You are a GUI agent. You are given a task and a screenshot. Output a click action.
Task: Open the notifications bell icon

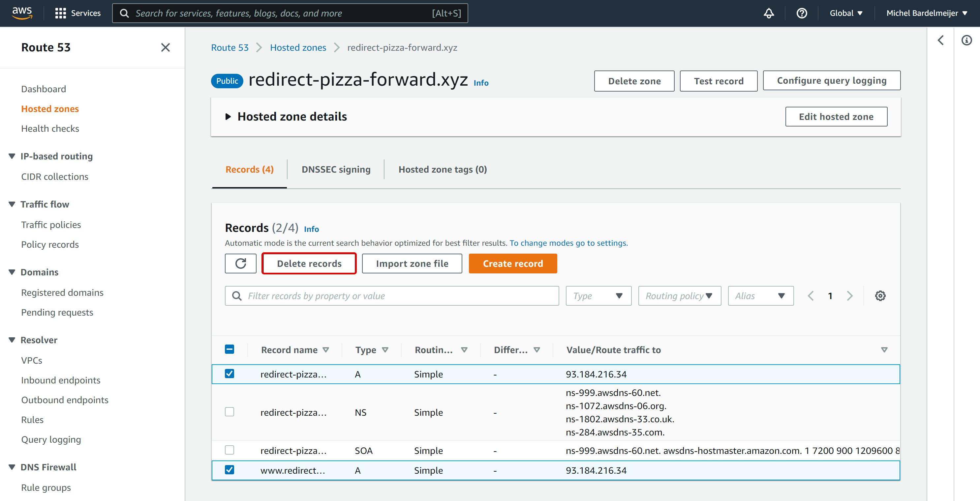click(769, 13)
